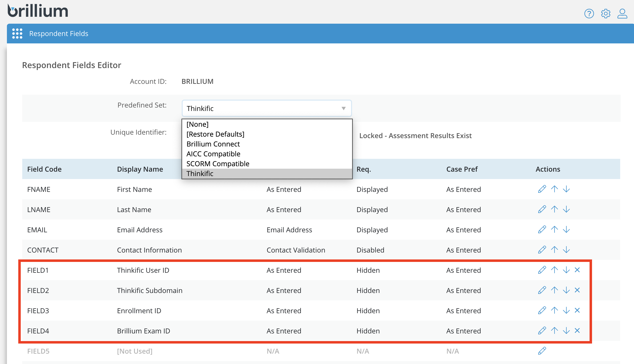Click the BRILLIUM account ID value
This screenshot has height=364, width=634.
[198, 81]
